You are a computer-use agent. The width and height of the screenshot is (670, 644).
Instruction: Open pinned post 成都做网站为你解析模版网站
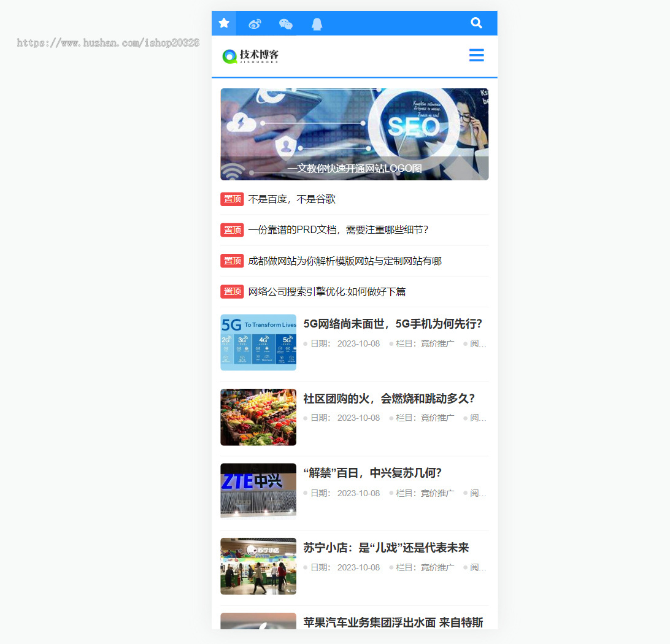345,261
